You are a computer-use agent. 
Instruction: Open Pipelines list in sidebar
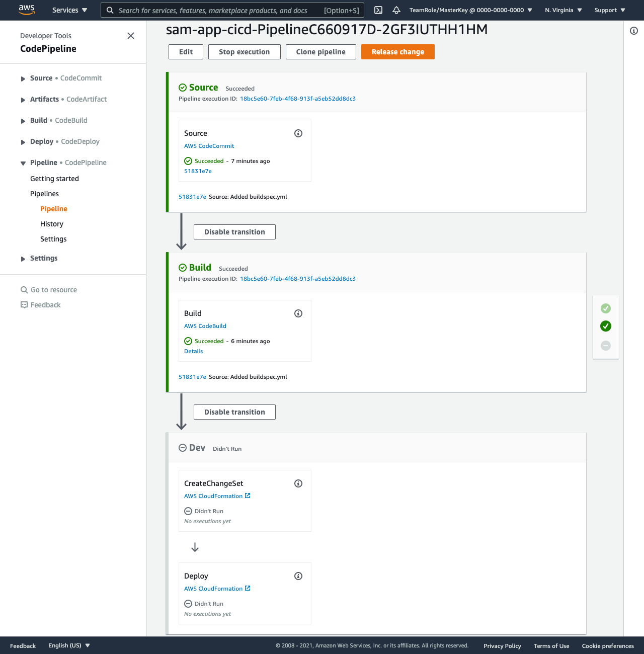click(44, 194)
